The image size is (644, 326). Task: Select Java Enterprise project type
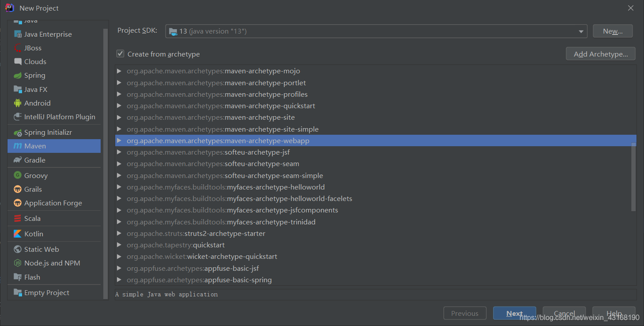tap(54, 34)
